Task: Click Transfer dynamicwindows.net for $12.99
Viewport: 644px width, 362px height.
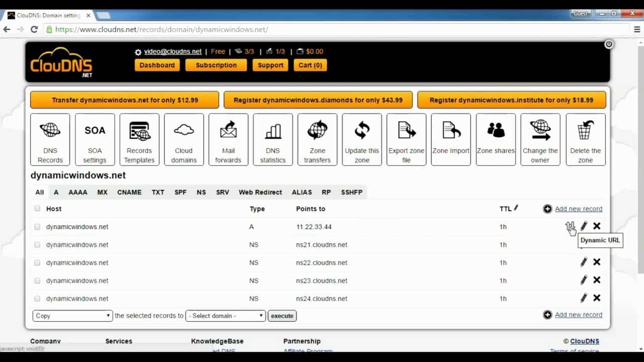Action: coord(125,100)
